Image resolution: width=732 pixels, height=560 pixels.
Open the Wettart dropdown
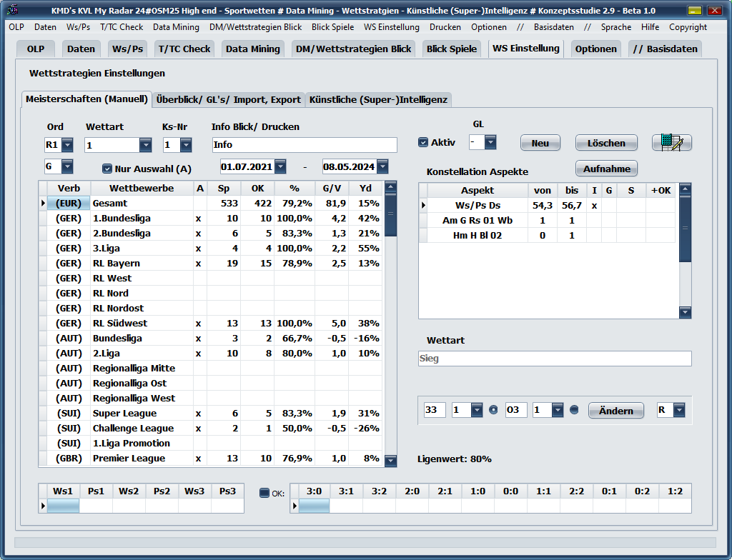(x=145, y=145)
